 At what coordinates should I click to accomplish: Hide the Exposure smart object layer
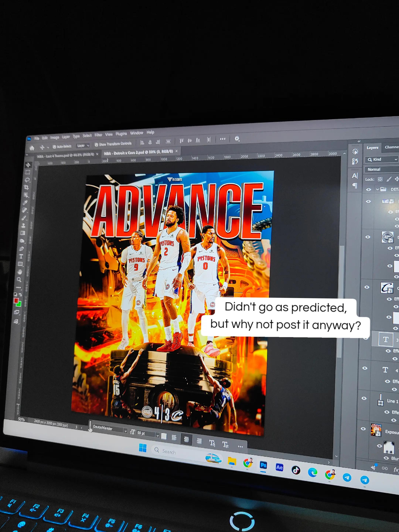point(363,429)
